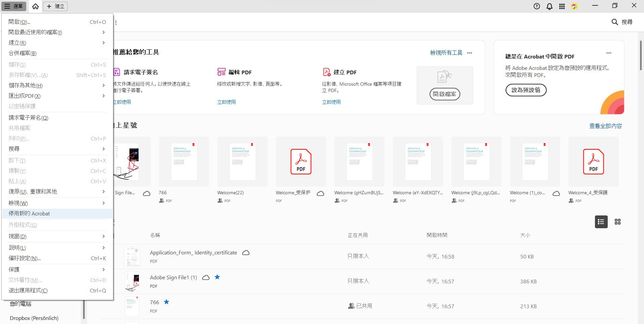Open the 766 file thumbnail
Screen dimensions: 644x324
coord(184,161)
